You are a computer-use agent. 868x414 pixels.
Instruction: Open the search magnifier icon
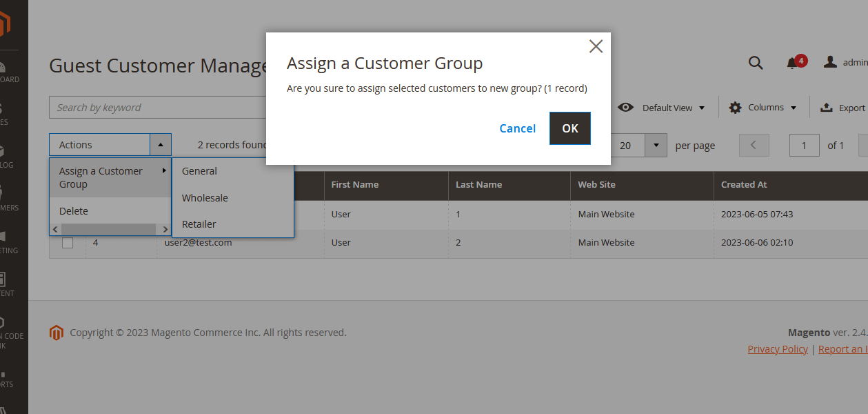[756, 63]
